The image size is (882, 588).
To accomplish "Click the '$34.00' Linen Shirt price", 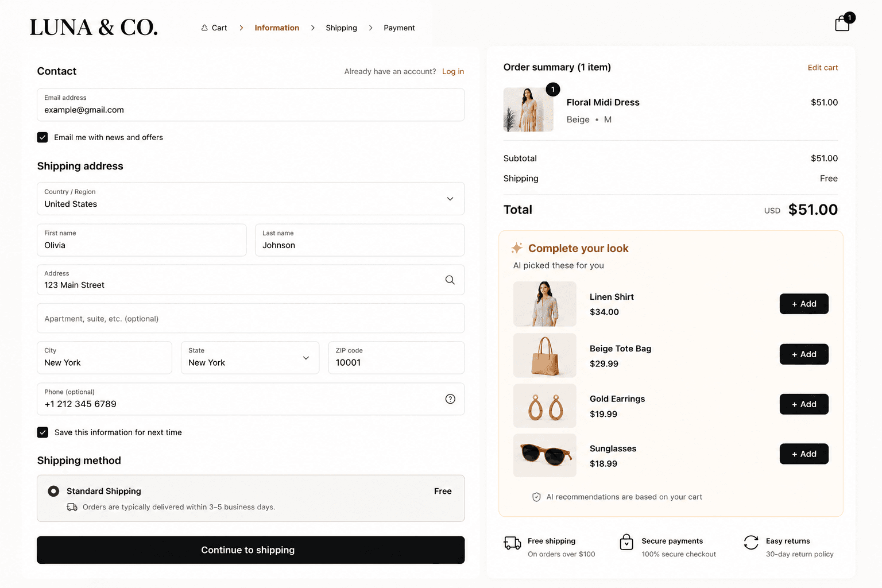I will (x=604, y=312).
